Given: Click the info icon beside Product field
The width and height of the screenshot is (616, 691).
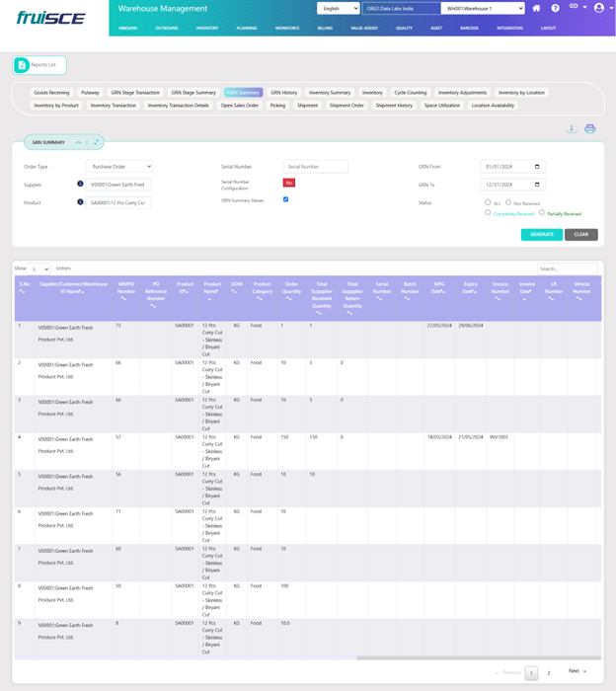Looking at the screenshot, I should [x=80, y=202].
